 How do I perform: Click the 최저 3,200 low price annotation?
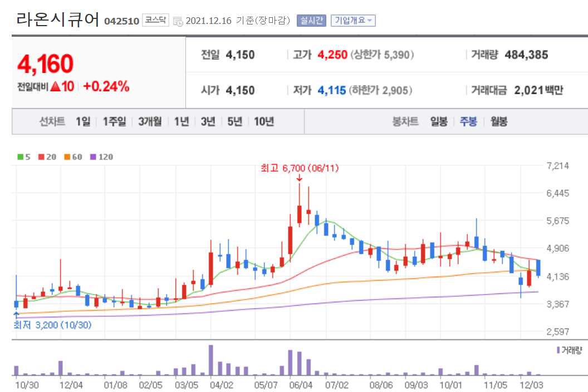coord(51,325)
